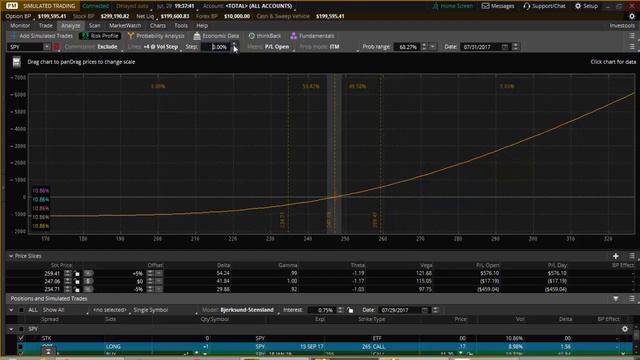
Task: Open Add Simulated Trades tab
Action: click(x=42, y=36)
